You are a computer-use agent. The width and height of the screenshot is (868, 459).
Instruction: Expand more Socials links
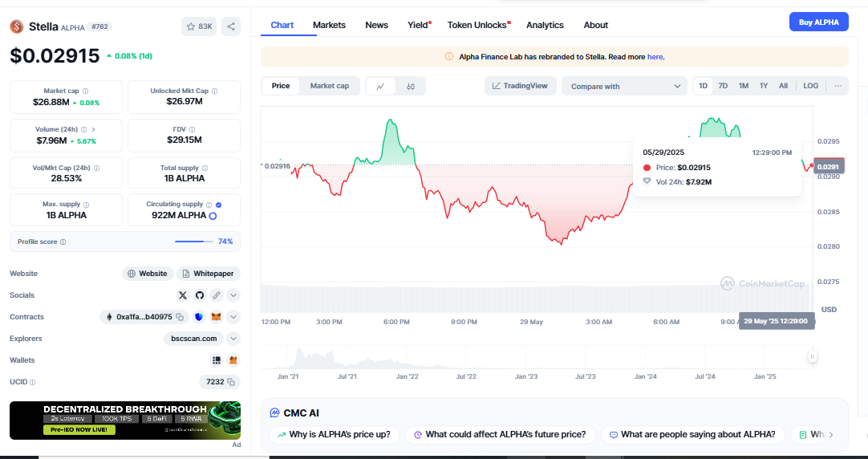coord(233,295)
